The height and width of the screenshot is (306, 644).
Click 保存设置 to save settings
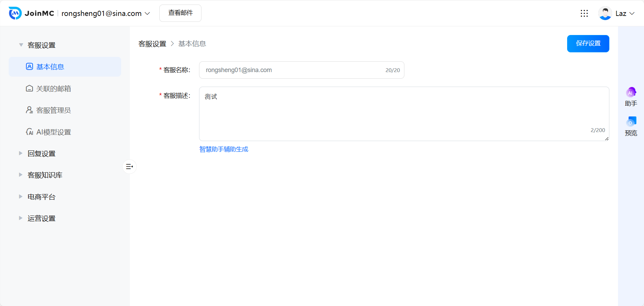(588, 44)
